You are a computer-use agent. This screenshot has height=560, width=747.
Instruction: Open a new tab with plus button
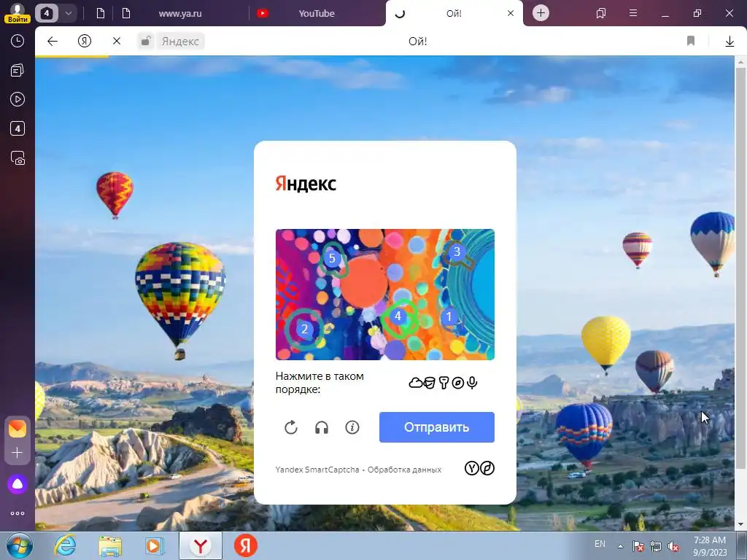coord(541,13)
